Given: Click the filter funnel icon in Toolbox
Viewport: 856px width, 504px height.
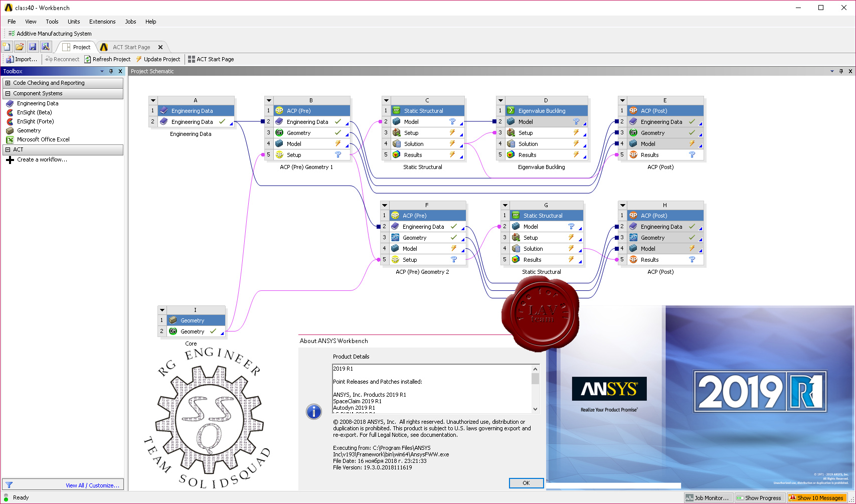Looking at the screenshot, I should [x=9, y=485].
